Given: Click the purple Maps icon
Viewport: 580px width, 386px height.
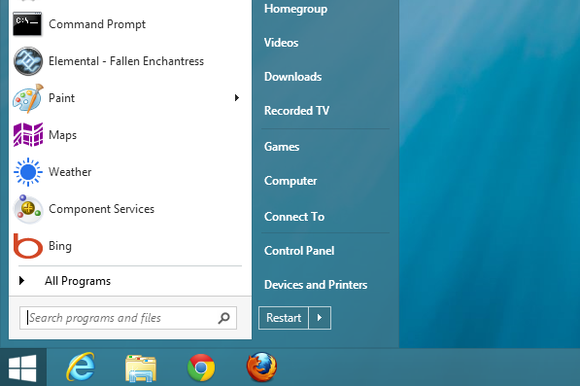Looking at the screenshot, I should tap(28, 135).
